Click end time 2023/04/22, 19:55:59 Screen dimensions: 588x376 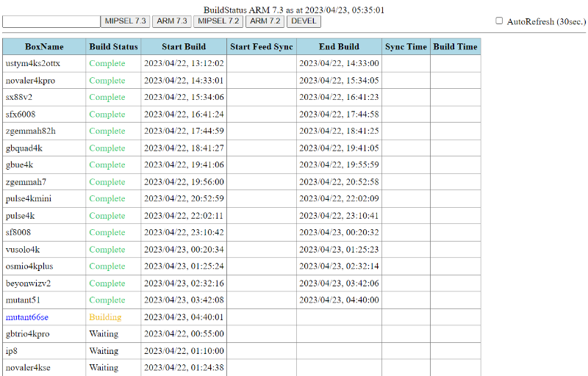339,164
